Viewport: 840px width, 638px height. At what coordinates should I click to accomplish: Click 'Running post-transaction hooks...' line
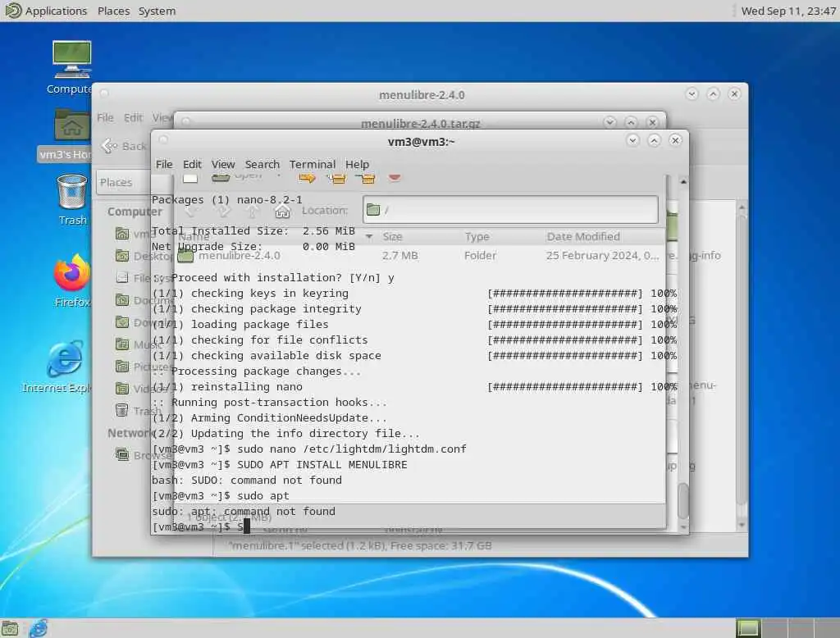coord(269,403)
